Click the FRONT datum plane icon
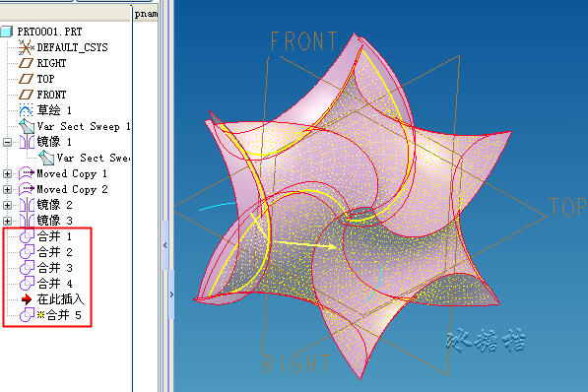 point(27,95)
